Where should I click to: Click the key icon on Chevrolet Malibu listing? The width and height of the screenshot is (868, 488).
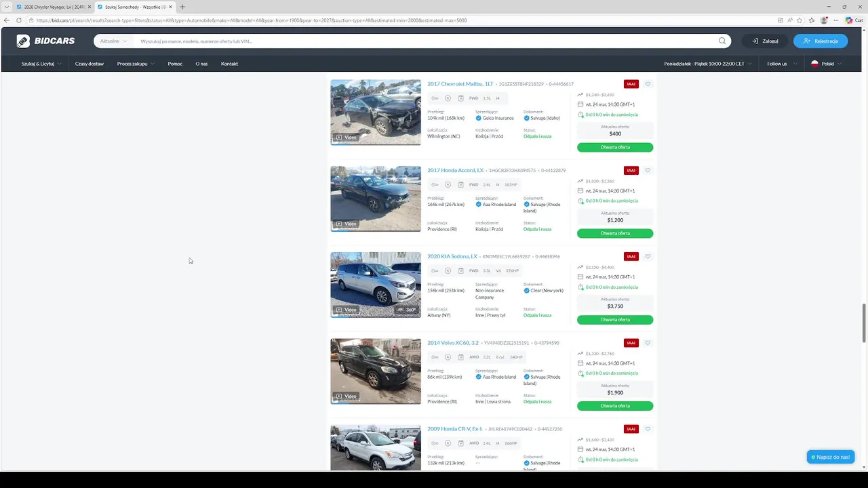(x=435, y=98)
